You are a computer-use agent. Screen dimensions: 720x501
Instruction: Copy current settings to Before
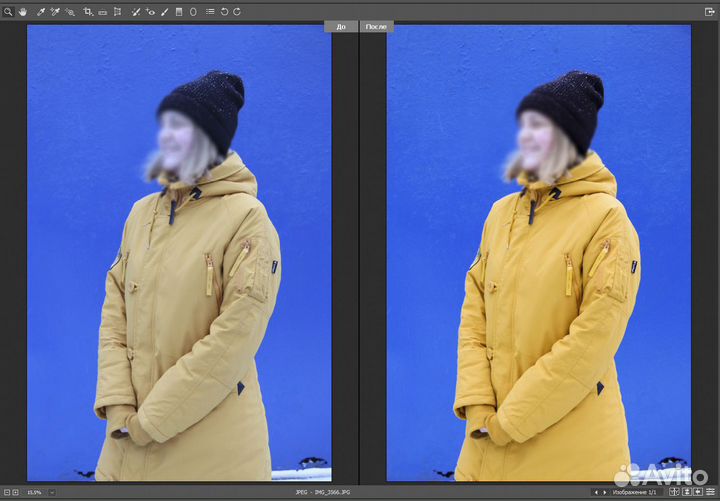coord(698,492)
